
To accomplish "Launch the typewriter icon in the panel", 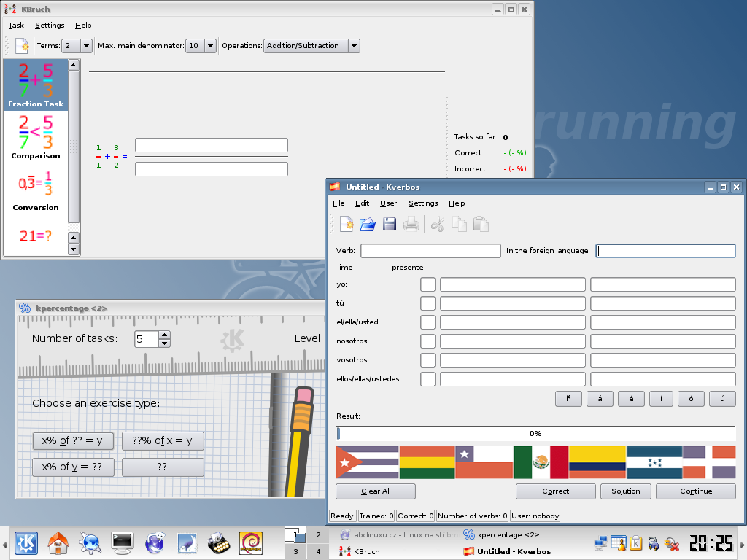I will coord(218,543).
